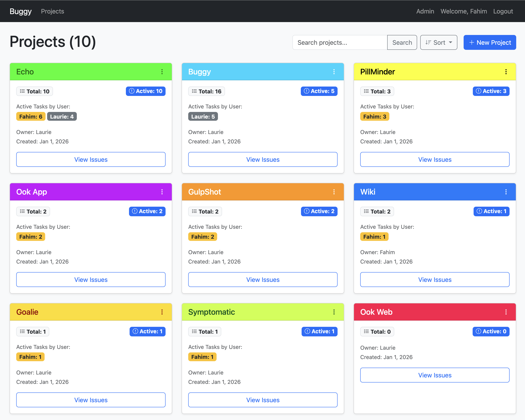The width and height of the screenshot is (525, 420).
Task: View Issues for Ook Web
Action: 435,375
